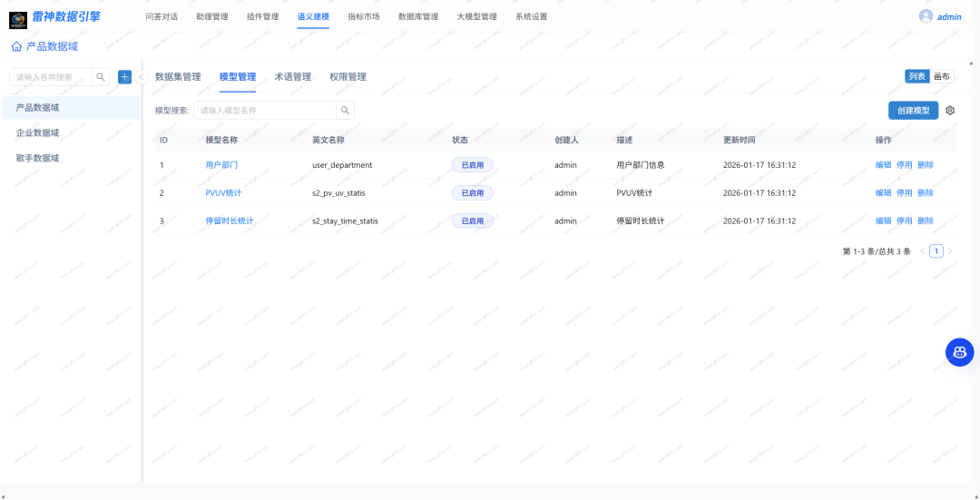
Task: Open 系统设置 menu
Action: point(531,17)
